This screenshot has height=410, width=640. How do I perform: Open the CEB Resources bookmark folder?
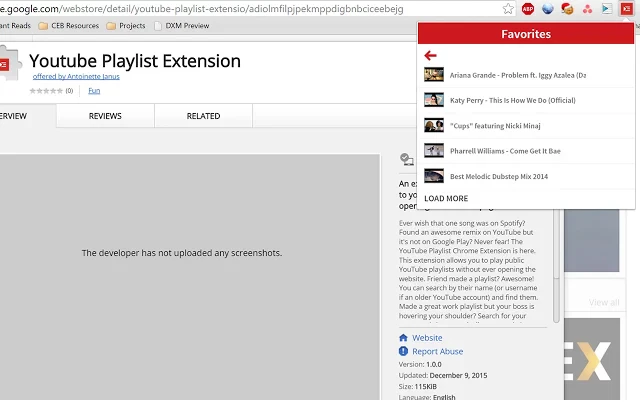click(x=69, y=25)
